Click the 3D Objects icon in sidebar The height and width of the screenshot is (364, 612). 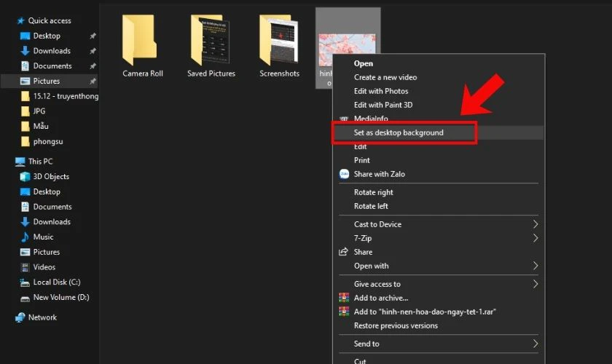[x=25, y=177]
